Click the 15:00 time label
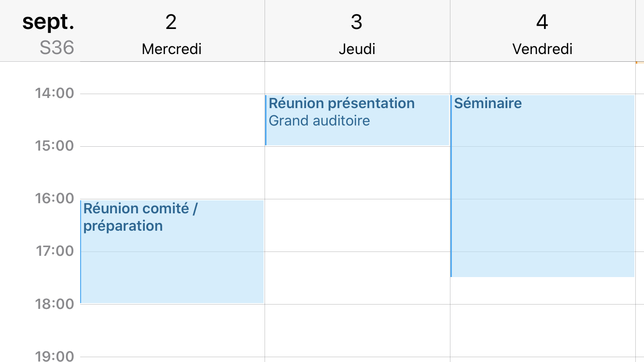Viewport: 644px width, 362px height. click(x=55, y=145)
